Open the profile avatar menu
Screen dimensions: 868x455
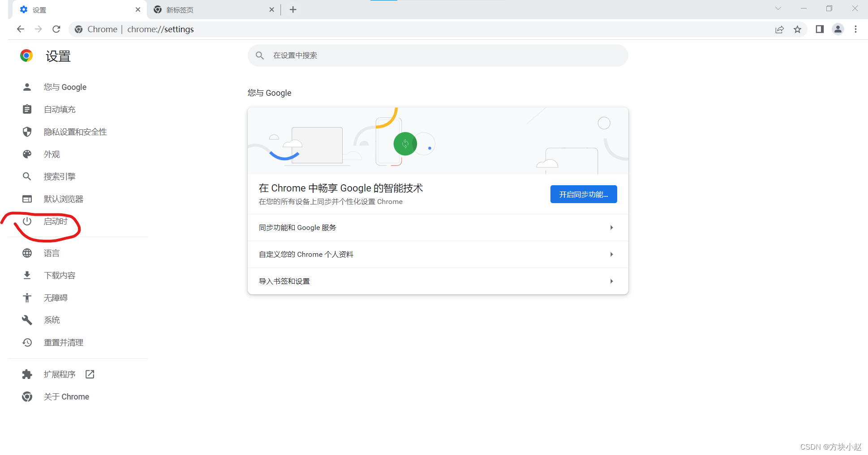(x=838, y=29)
